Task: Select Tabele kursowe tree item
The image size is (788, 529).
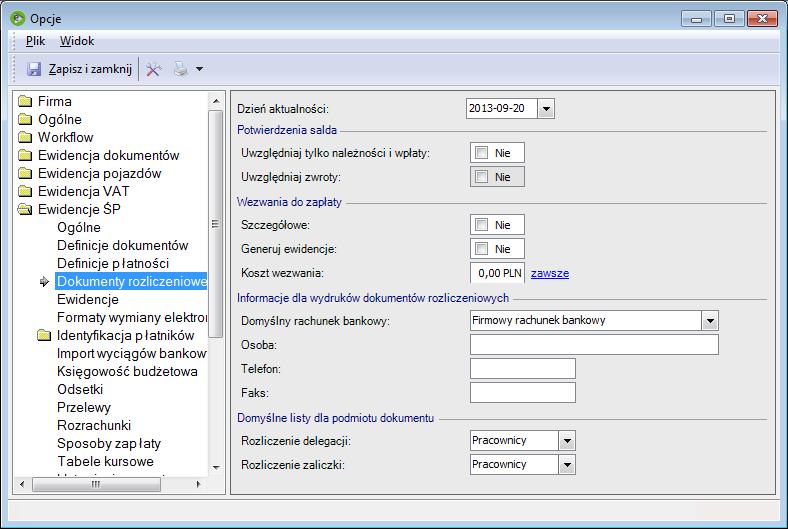Action: [x=105, y=461]
